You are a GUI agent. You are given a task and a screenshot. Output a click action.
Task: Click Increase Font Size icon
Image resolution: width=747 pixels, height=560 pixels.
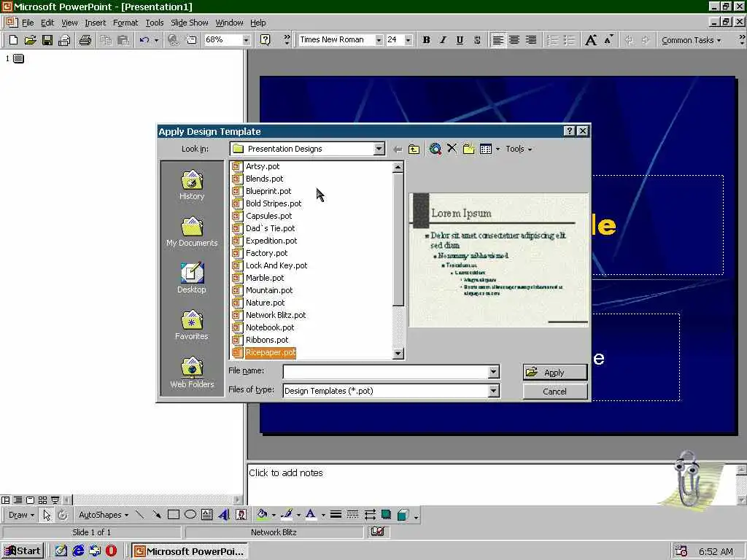591,40
